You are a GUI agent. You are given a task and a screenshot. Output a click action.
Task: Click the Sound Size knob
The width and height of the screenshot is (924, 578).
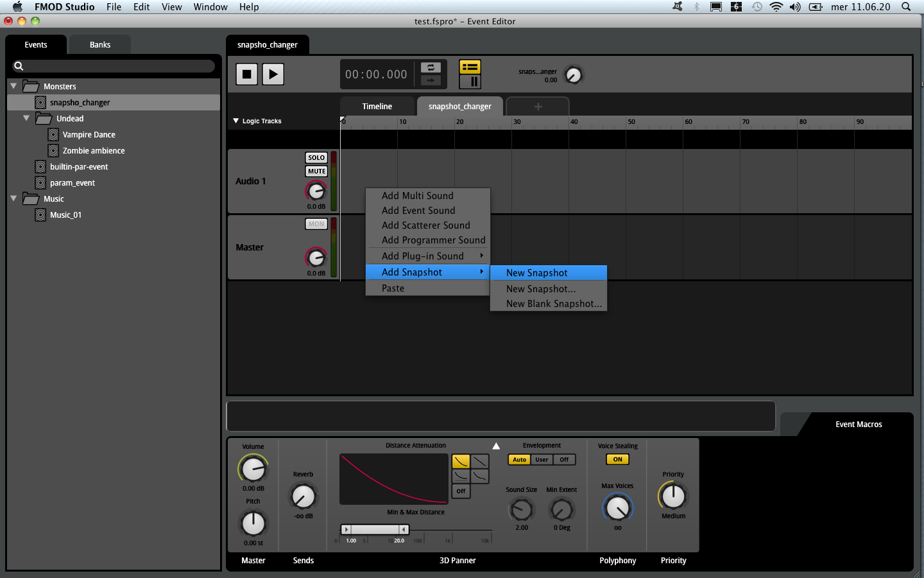(521, 509)
